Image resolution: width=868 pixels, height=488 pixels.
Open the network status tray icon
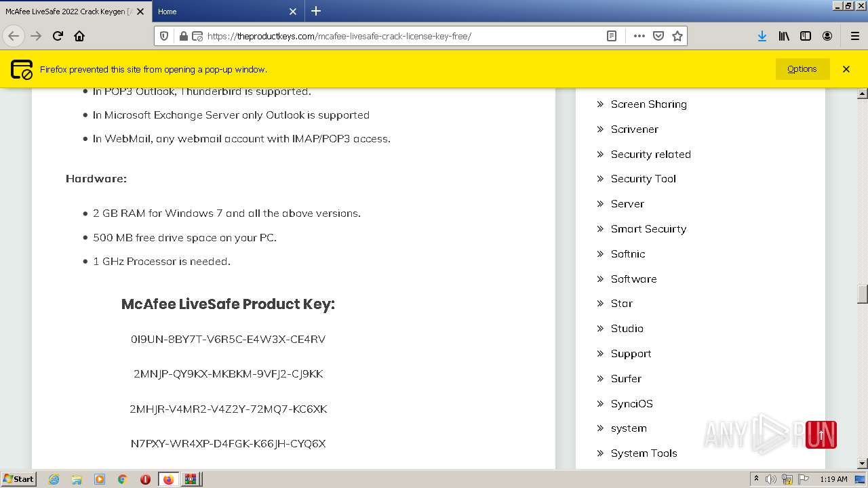pyautogui.click(x=787, y=479)
